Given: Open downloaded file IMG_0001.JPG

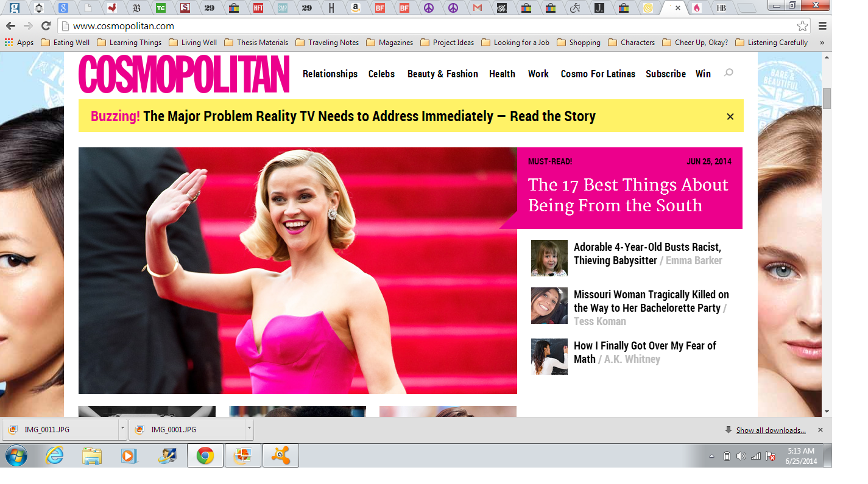Looking at the screenshot, I should [x=187, y=430].
